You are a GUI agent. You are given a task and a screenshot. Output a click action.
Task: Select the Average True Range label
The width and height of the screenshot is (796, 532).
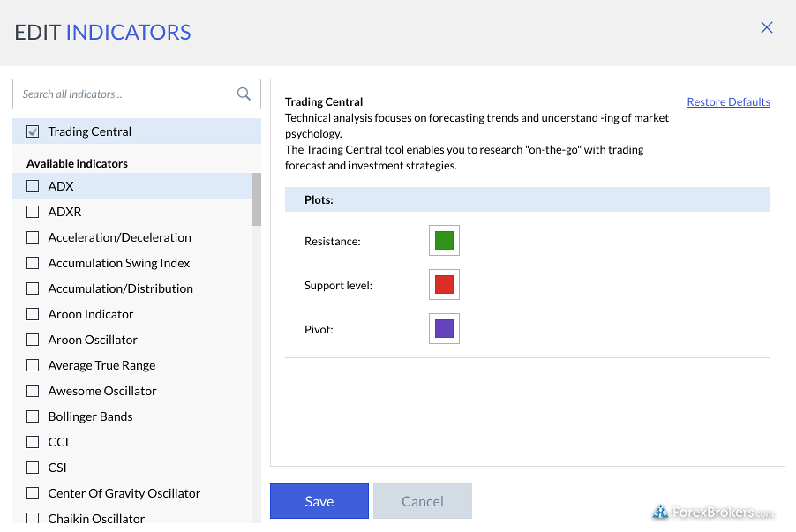click(102, 365)
